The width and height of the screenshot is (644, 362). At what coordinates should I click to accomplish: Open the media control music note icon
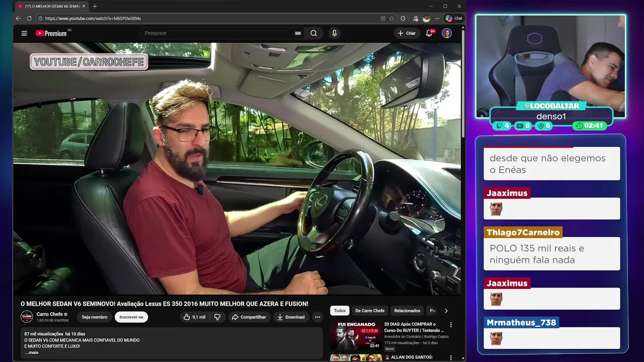coord(415,19)
